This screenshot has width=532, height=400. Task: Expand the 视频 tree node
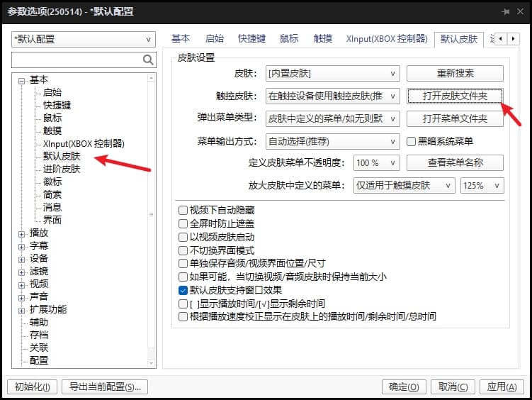click(22, 285)
